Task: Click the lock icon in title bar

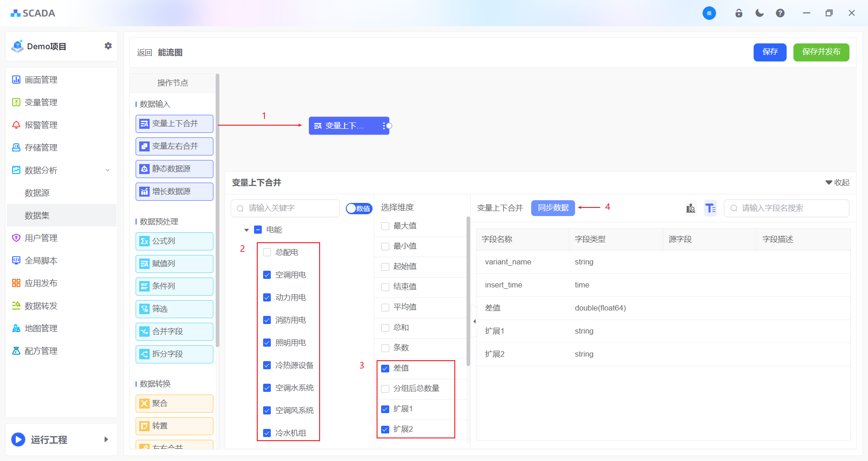Action: tap(739, 13)
